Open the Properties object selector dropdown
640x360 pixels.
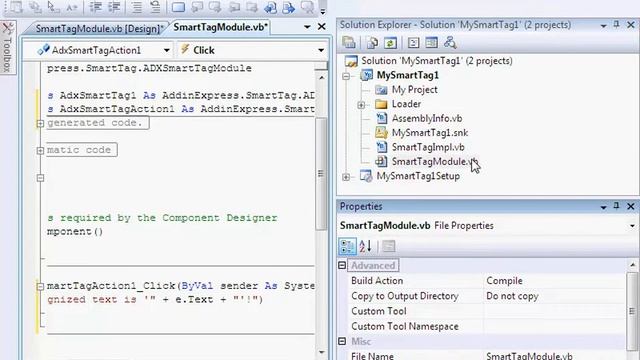(x=632, y=226)
